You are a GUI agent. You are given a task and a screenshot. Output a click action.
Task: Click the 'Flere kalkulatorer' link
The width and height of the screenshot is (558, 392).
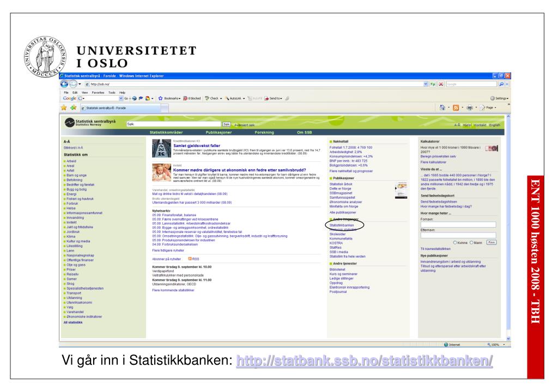click(x=433, y=162)
